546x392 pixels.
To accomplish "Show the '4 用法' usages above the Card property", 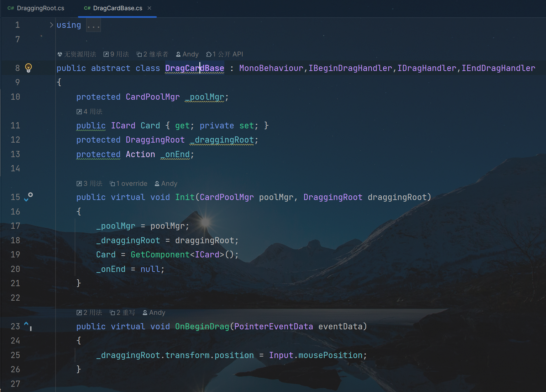I will pos(90,112).
